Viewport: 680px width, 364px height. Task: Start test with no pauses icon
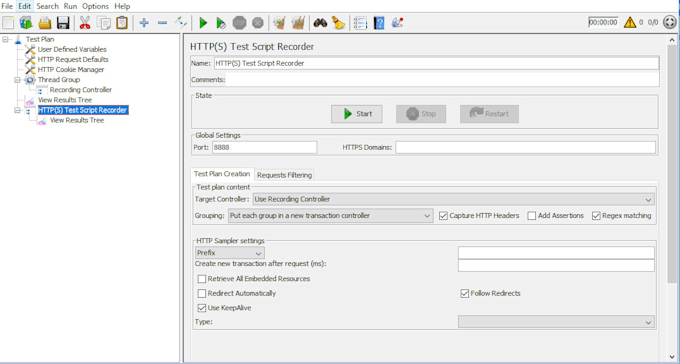(221, 23)
